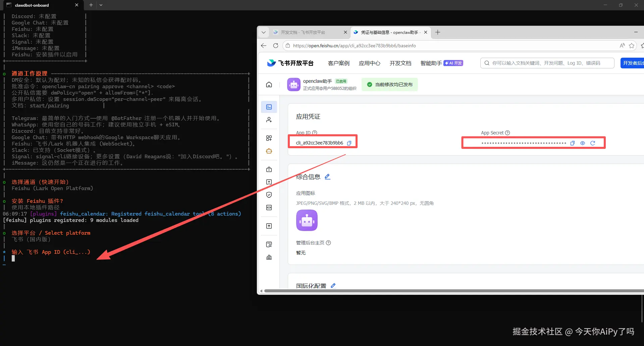Click the masked App Secret asterisks

tap(524, 143)
